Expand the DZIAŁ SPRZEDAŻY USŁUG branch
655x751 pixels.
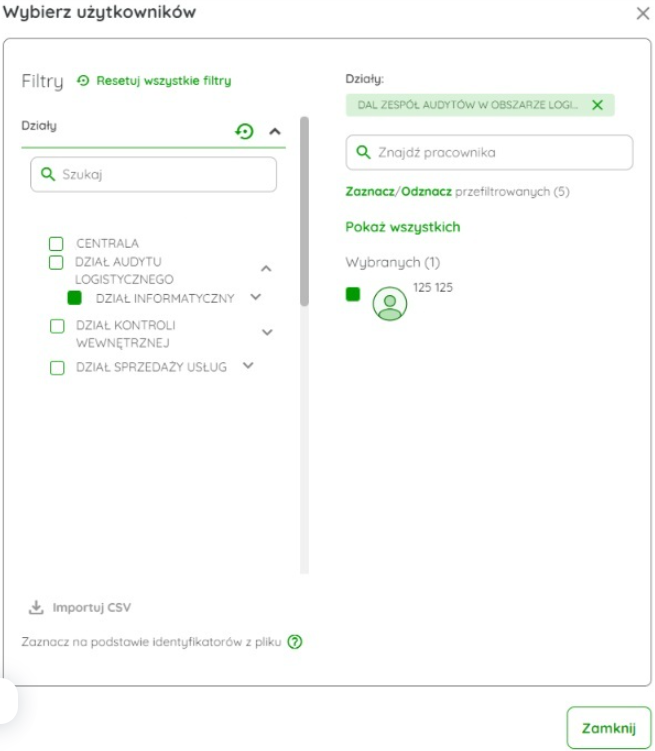249,366
